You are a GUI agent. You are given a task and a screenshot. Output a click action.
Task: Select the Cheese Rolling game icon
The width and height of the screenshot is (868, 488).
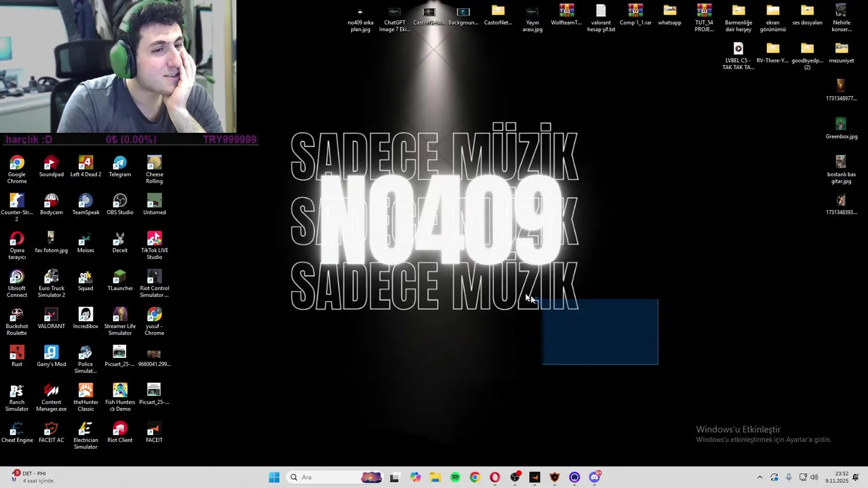[x=154, y=169]
